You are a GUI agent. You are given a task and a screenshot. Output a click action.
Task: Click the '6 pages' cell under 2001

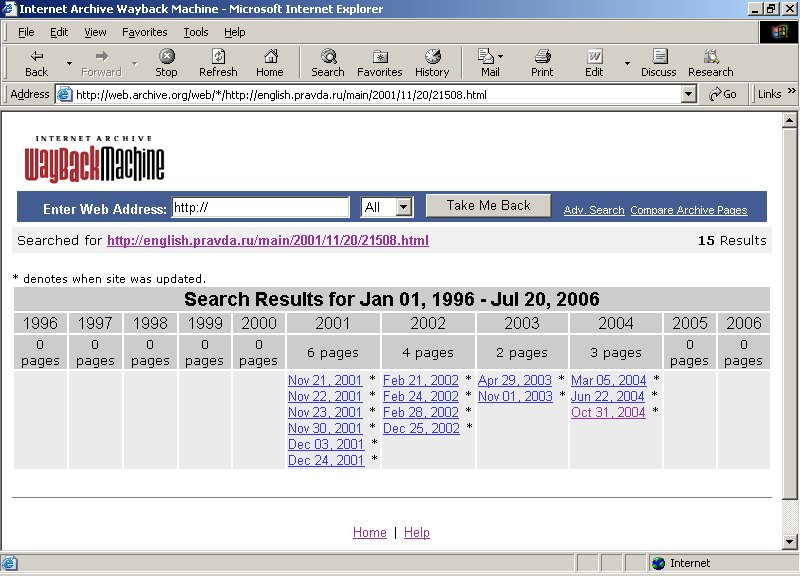click(x=333, y=353)
